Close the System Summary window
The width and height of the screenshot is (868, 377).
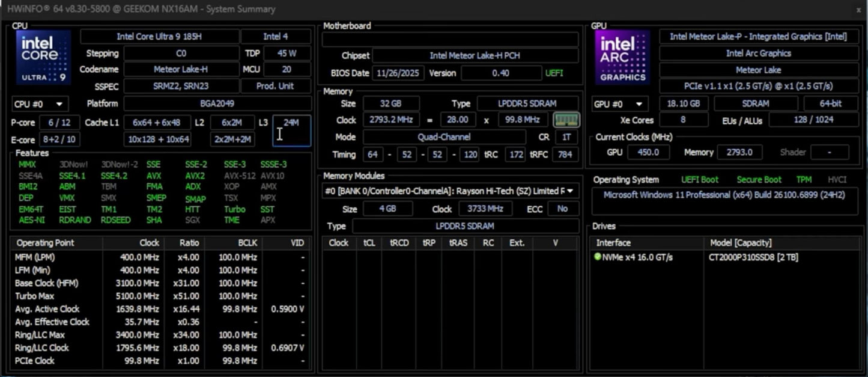858,10
